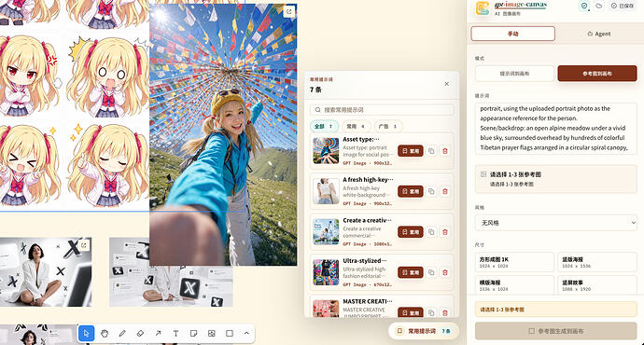This screenshot has width=644, height=345.
Task: Open Asset type prompt thumbnail
Action: tap(326, 151)
